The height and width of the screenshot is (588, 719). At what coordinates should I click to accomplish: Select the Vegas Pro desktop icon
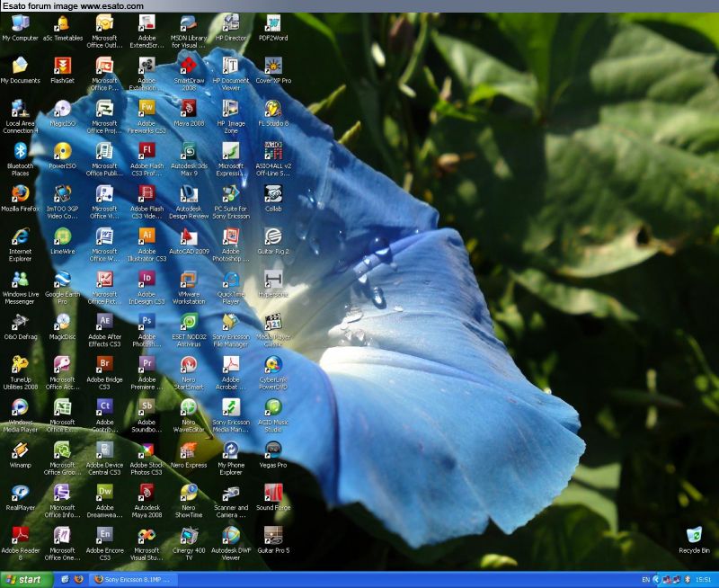273,450
